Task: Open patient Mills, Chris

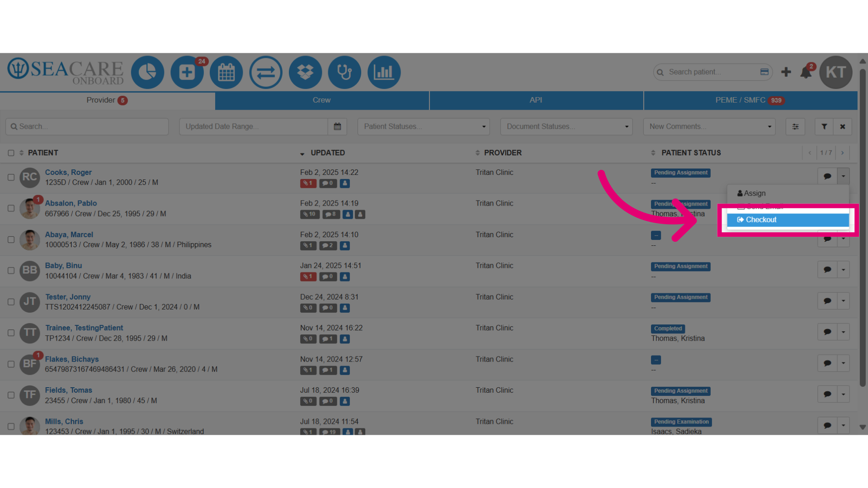Action: pos(64,422)
